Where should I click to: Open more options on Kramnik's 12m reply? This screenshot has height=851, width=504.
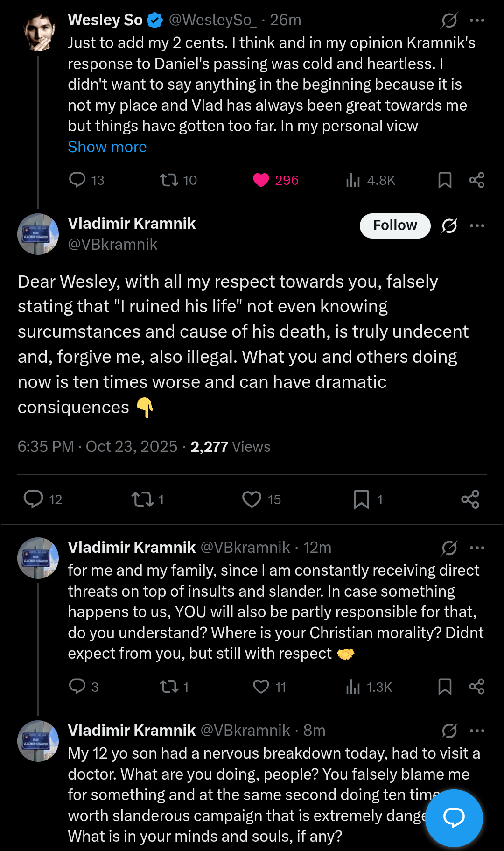477,548
